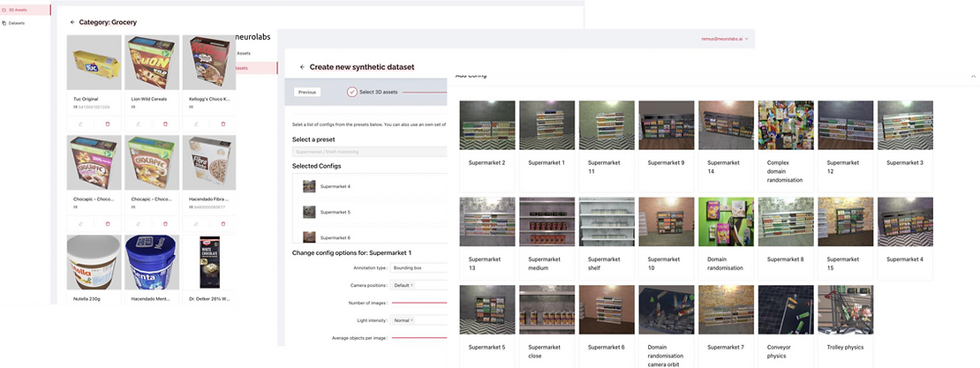The height and width of the screenshot is (368, 980).
Task: Adjust the Average objects per image slider
Action: [x=418, y=337]
